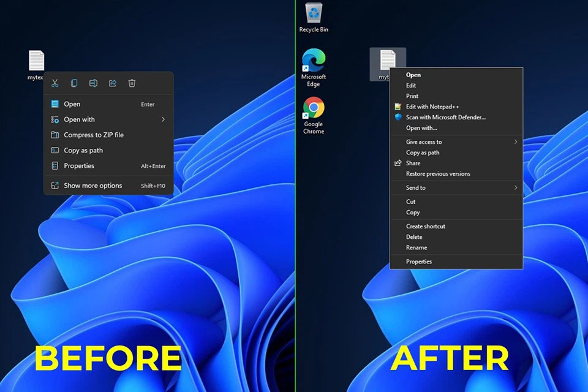Choose Properties with Alt+Enter shortcut

pyautogui.click(x=109, y=166)
